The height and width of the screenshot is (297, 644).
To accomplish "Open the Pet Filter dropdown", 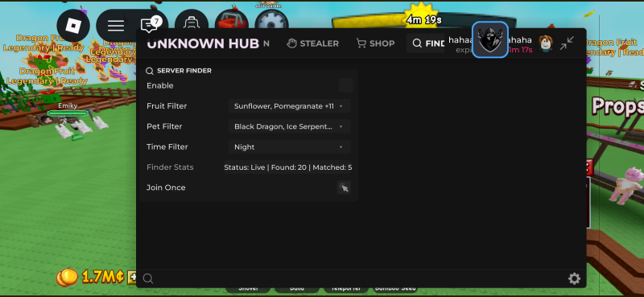I will coord(289,126).
